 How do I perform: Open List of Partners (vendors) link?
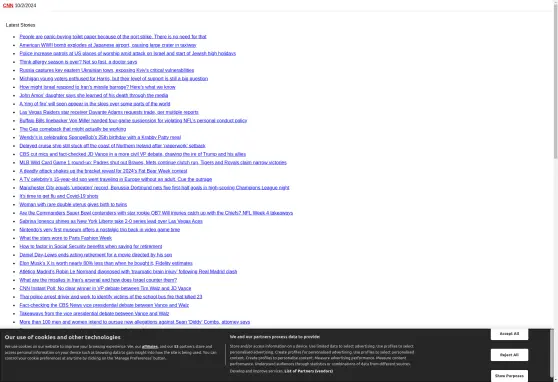(x=309, y=371)
